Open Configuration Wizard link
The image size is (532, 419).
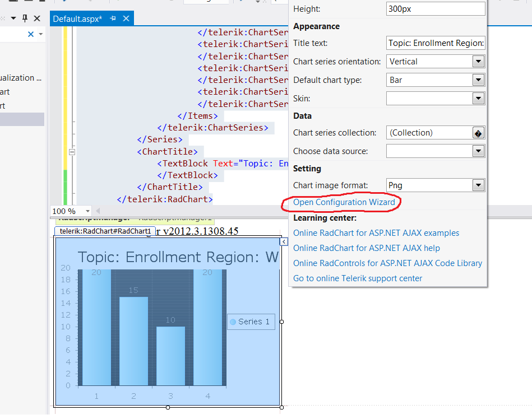tap(344, 202)
